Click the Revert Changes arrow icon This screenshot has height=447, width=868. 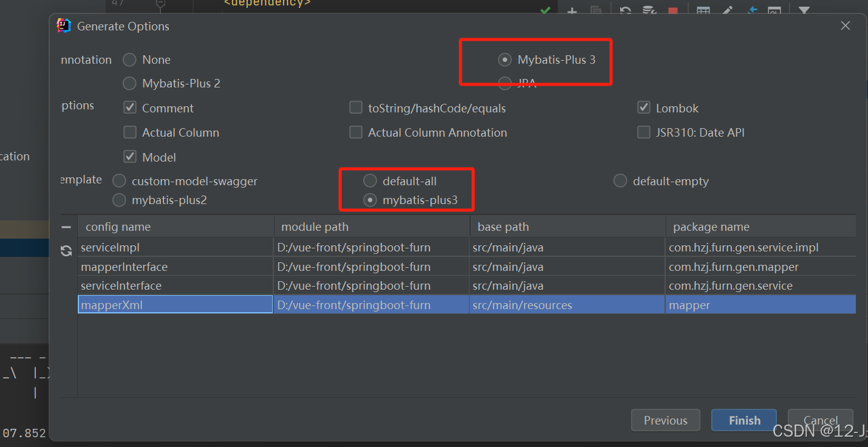tap(625, 10)
